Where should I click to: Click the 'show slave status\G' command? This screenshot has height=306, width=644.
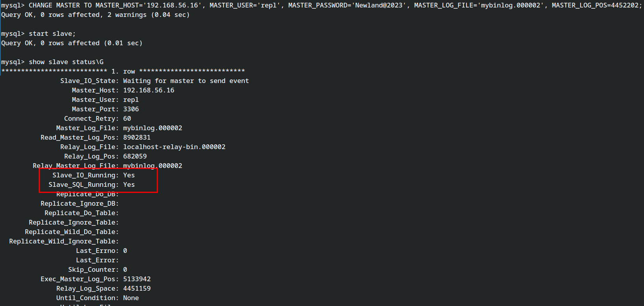click(x=66, y=62)
